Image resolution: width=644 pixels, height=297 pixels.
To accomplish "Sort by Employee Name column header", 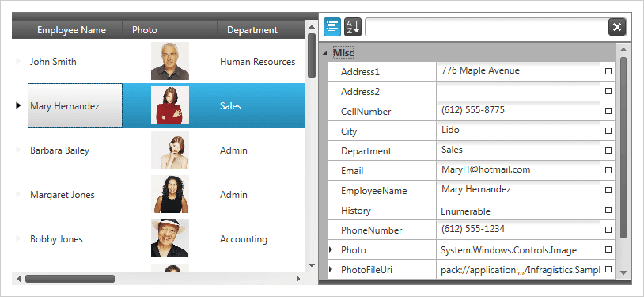I will (76, 30).
